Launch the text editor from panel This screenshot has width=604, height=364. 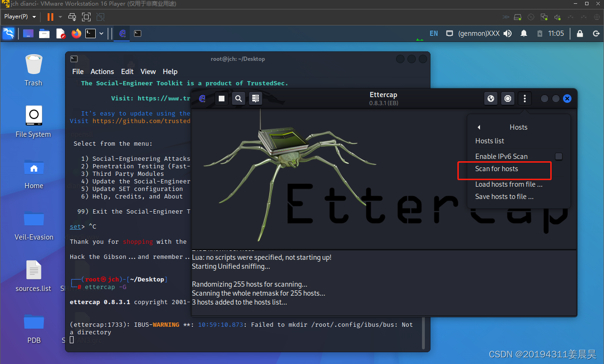tap(60, 33)
